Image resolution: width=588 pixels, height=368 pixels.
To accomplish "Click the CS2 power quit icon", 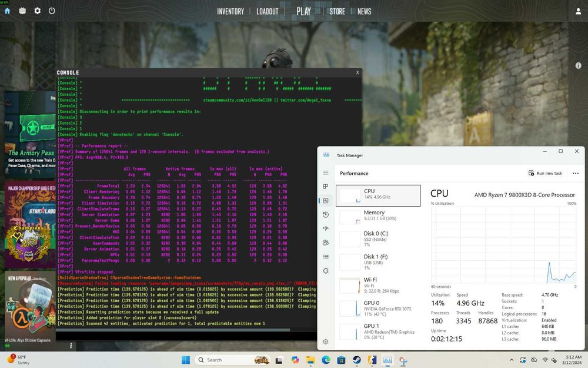I will pos(52,11).
